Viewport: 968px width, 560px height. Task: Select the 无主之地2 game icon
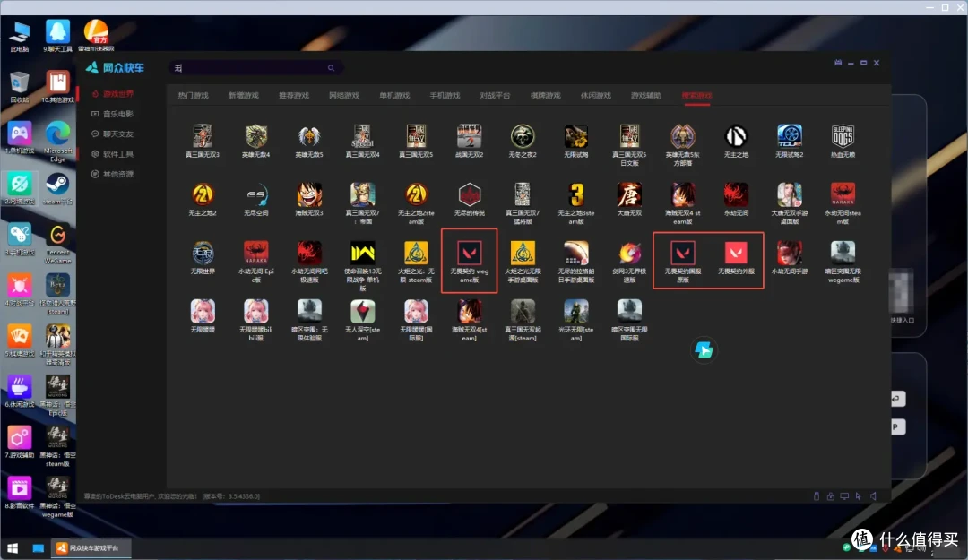(203, 194)
